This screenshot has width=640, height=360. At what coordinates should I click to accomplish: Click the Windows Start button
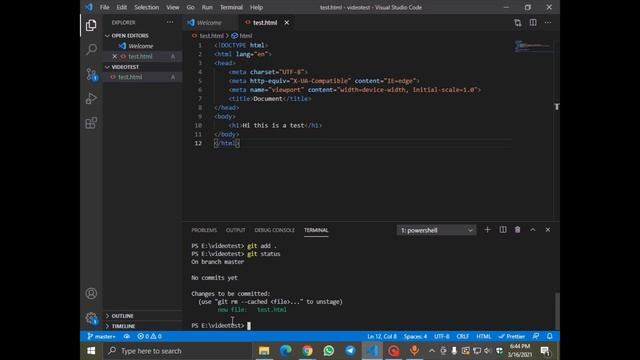(x=91, y=351)
